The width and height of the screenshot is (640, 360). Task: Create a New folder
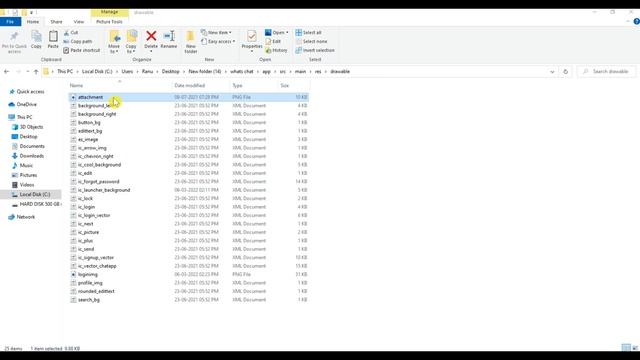tap(191, 42)
